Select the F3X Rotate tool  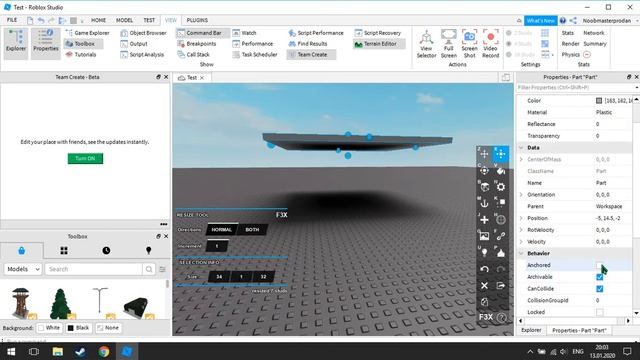(484, 171)
